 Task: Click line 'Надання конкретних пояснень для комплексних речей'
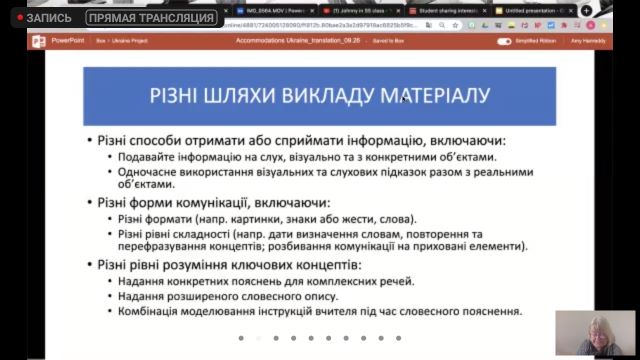[x=266, y=282]
